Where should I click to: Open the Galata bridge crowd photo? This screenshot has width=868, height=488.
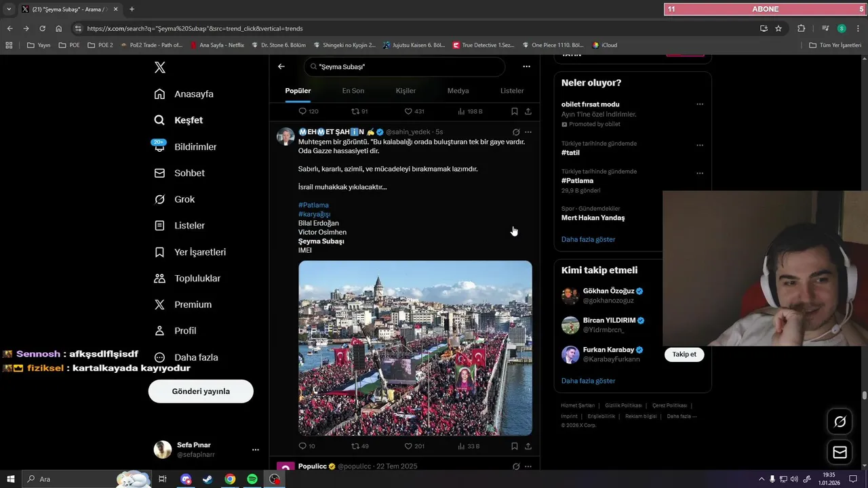pyautogui.click(x=415, y=348)
